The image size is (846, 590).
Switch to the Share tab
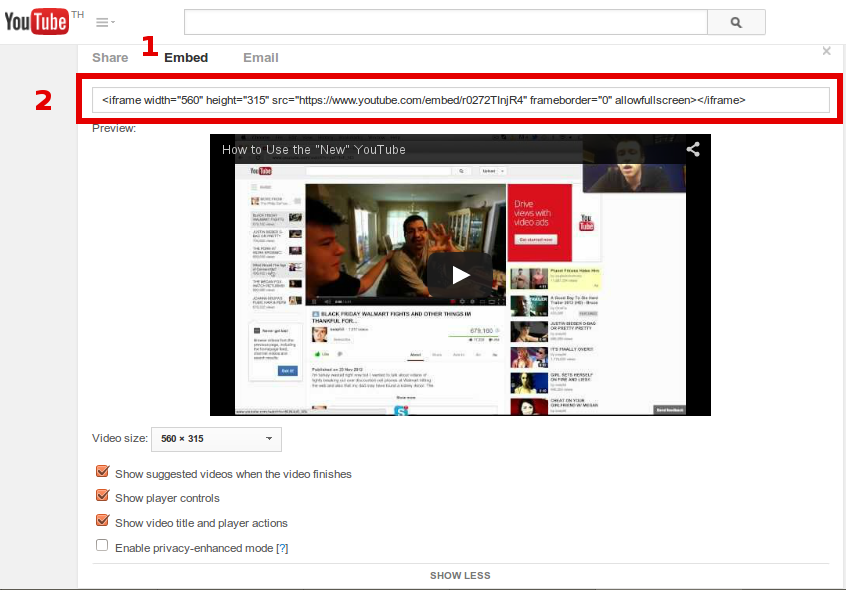click(x=110, y=58)
